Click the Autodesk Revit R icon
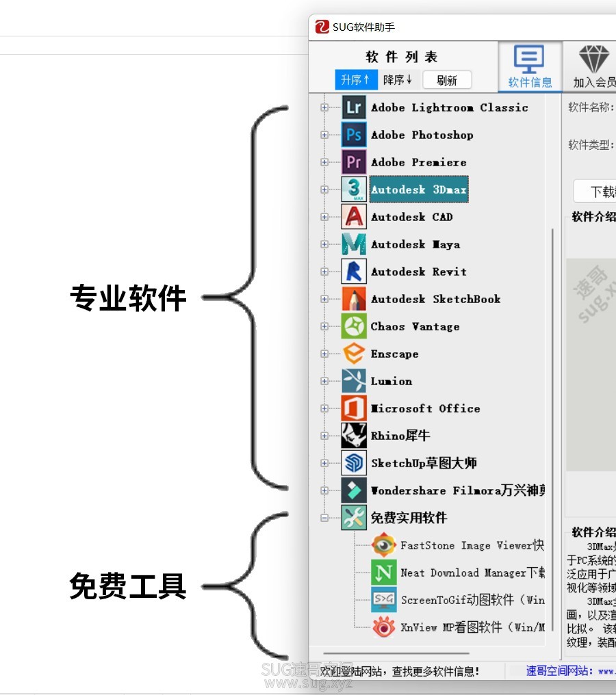The image size is (616, 695). point(354,272)
